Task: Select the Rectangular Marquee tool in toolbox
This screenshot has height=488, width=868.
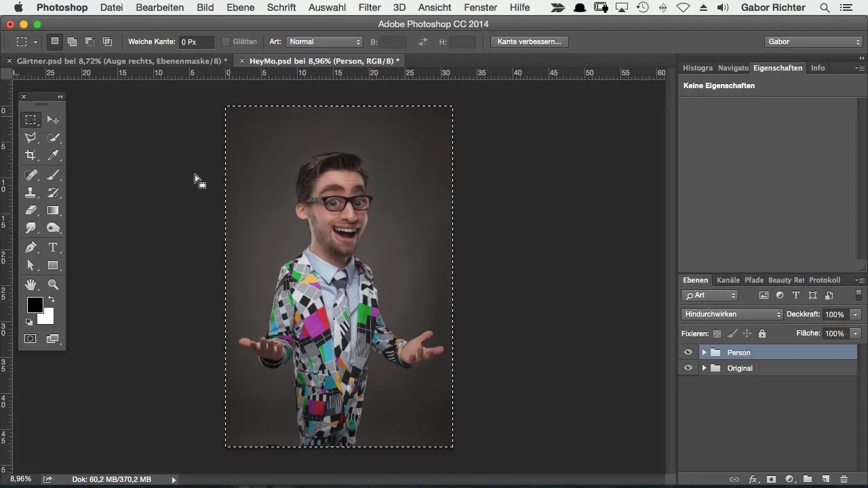Action: 31,120
